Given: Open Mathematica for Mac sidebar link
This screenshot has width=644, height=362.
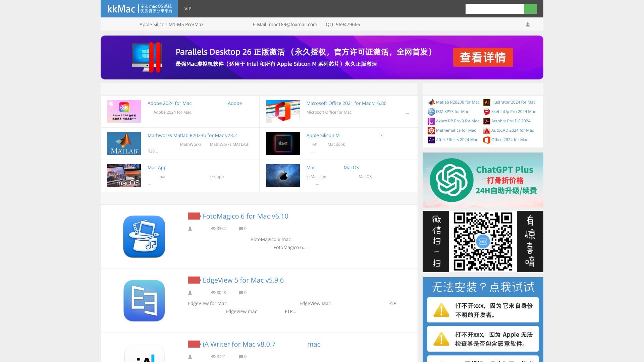Looking at the screenshot, I should coord(456,130).
